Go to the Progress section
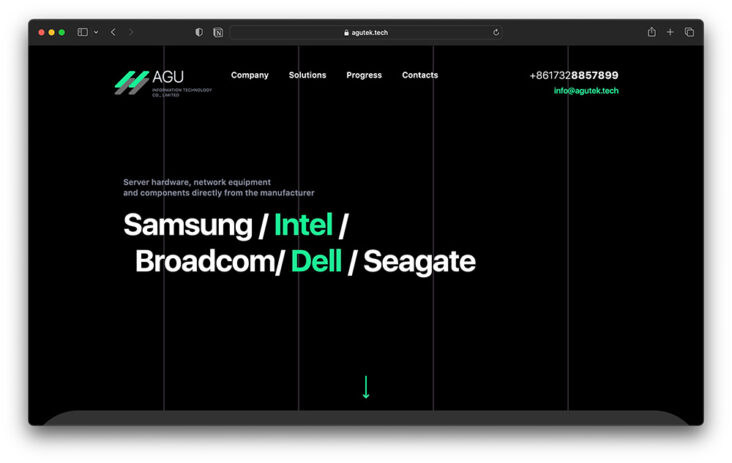Screen dimensions: 732x463 tap(364, 75)
